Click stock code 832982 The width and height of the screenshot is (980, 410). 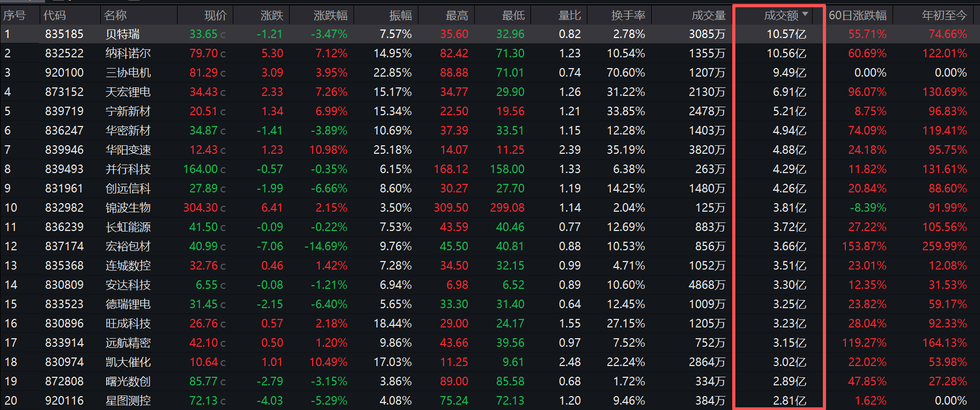click(x=64, y=208)
